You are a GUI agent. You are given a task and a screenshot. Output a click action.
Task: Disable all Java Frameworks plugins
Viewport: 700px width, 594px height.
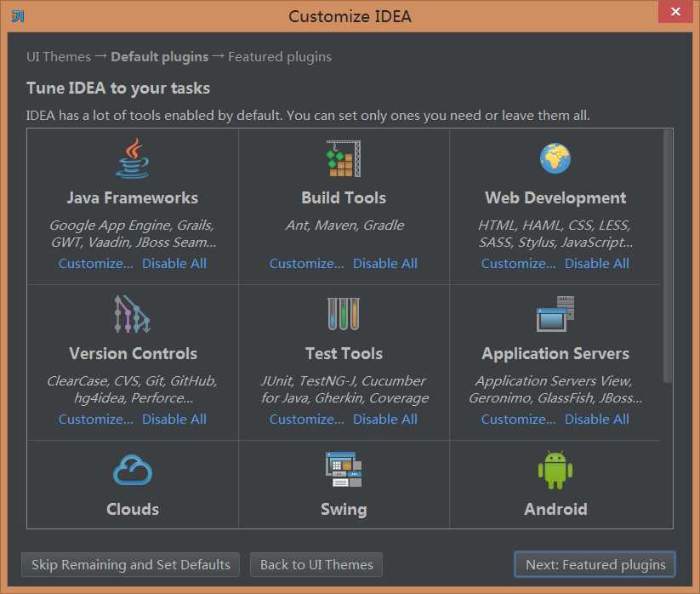tap(174, 264)
